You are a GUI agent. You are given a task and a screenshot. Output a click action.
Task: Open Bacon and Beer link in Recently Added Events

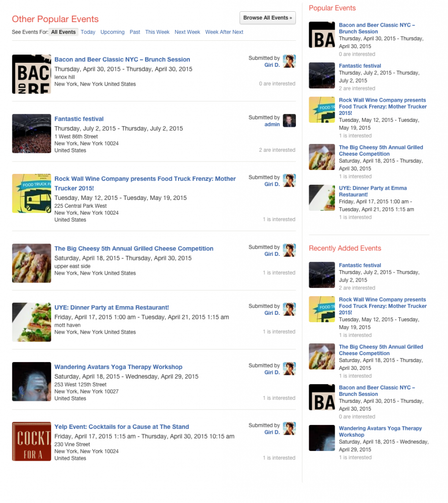click(x=377, y=391)
